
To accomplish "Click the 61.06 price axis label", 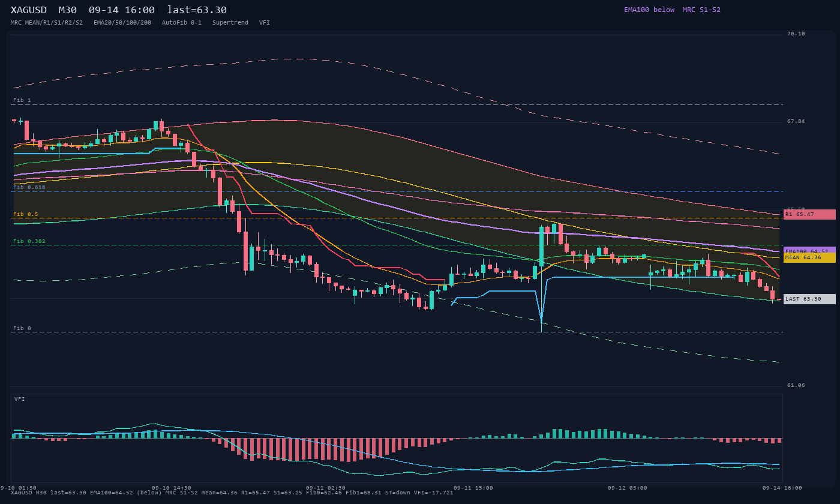I will (x=796, y=385).
